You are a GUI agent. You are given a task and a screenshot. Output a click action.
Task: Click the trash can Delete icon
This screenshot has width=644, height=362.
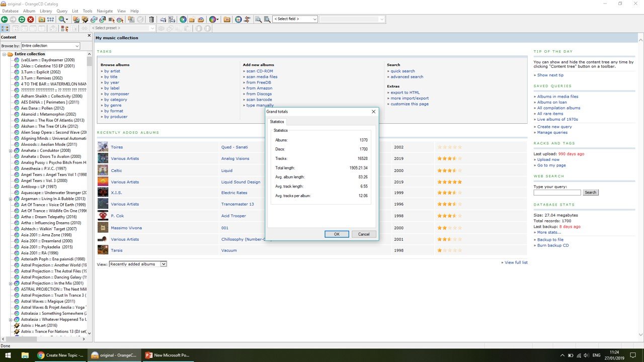click(152, 19)
